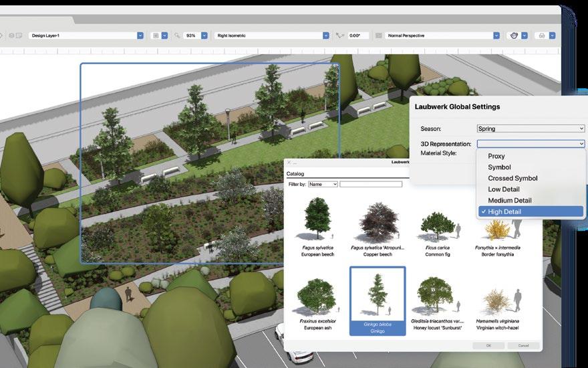Expand the dropdown arrow next to the printer icon
Viewport: 588px width, 368px height.
(553, 35)
